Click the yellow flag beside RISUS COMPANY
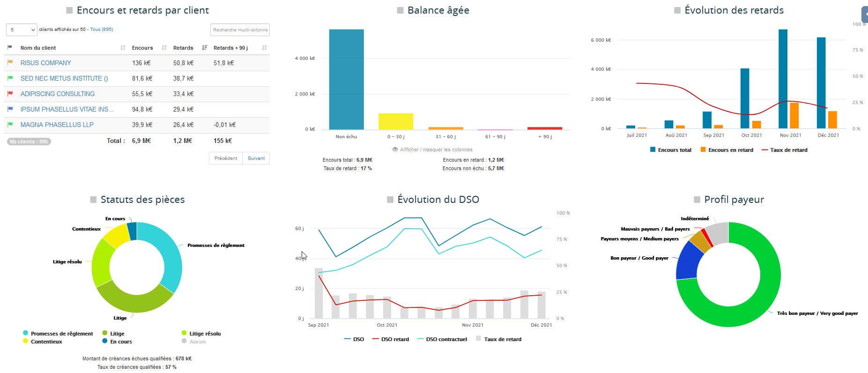 [x=10, y=62]
